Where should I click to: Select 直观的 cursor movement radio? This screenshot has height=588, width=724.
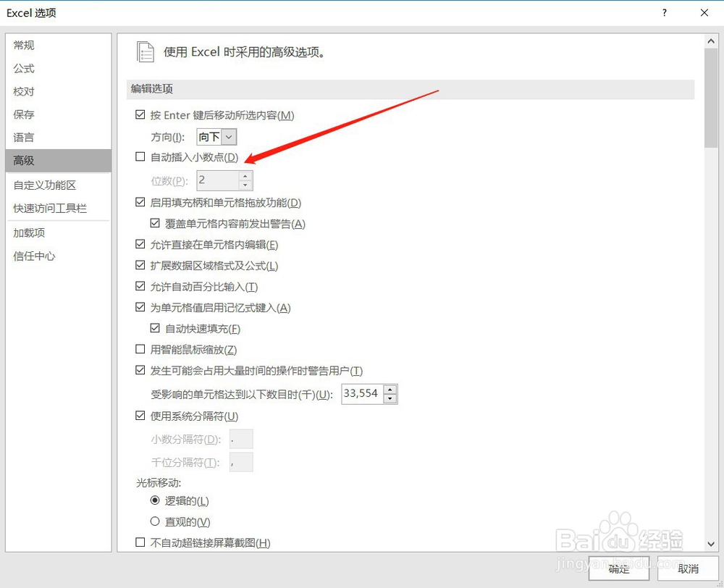point(155,521)
